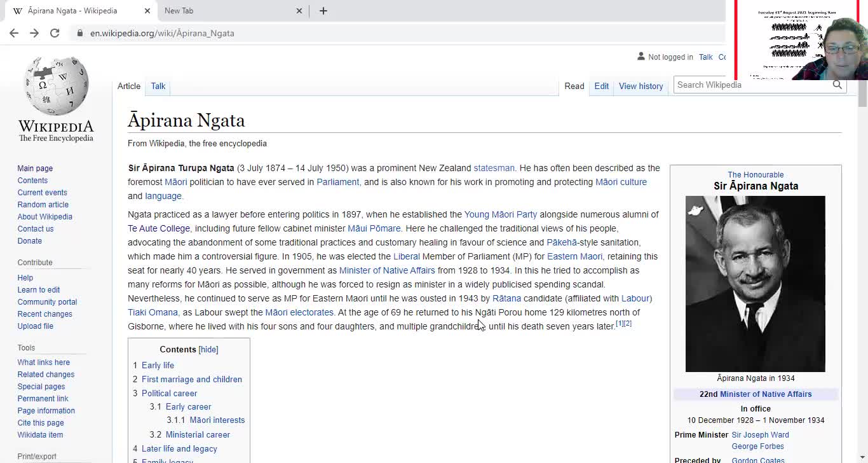868x463 pixels.
Task: Switch to the Read view tab
Action: pos(574,86)
